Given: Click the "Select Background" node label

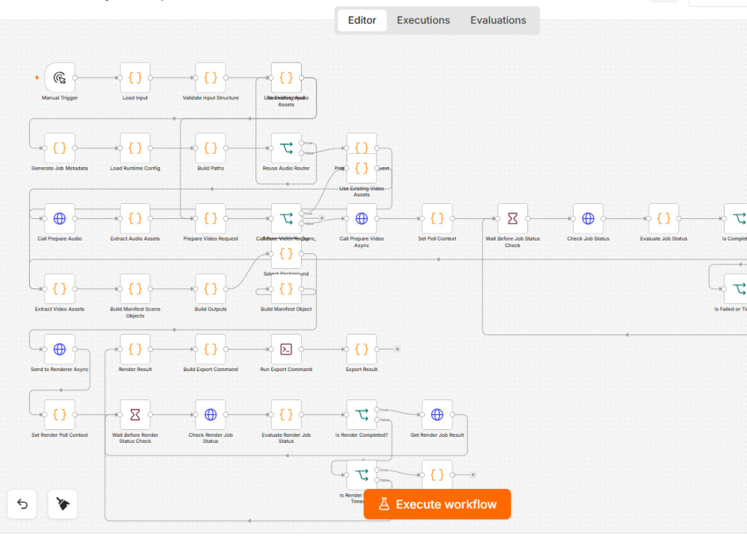Looking at the screenshot, I should coord(286,274).
